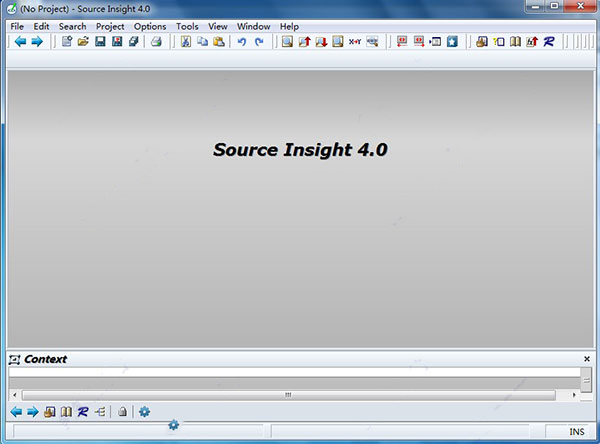Click the Context vertical scrollbar grip
The height and width of the screenshot is (444, 600).
point(586,380)
